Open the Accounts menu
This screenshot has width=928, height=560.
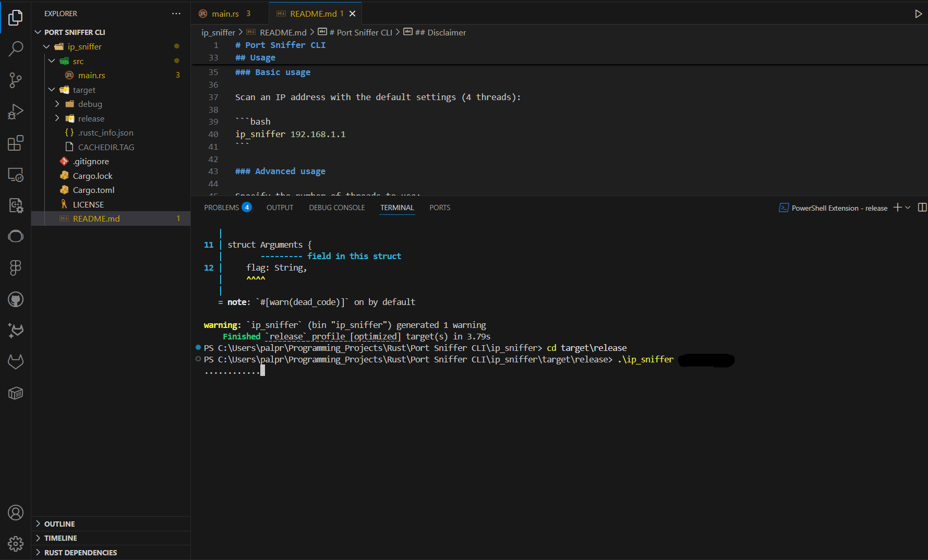(x=16, y=513)
